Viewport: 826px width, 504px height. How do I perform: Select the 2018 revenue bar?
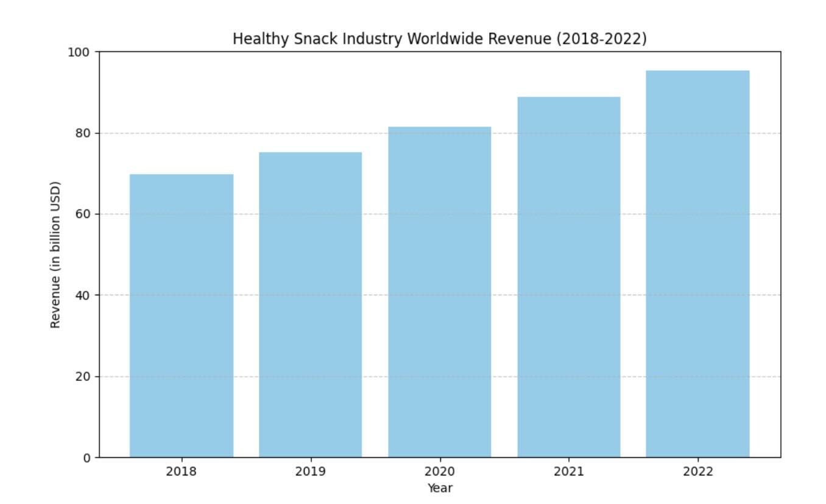coord(182,315)
